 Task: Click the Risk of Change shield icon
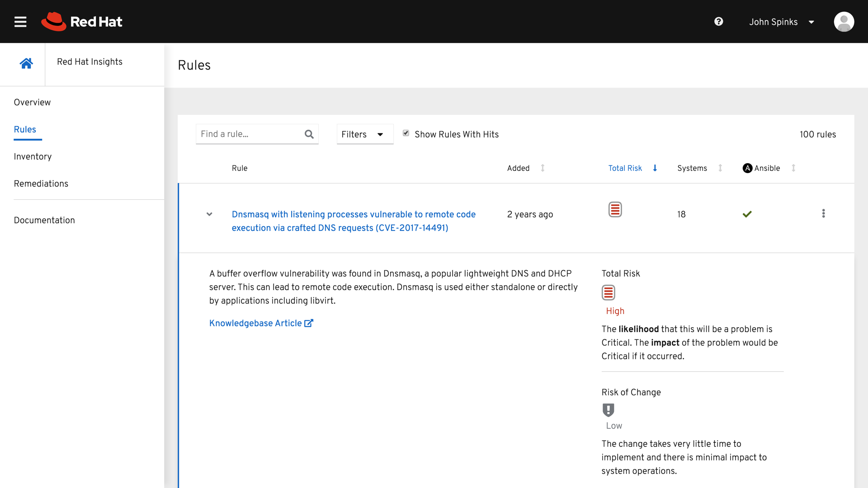pyautogui.click(x=608, y=410)
